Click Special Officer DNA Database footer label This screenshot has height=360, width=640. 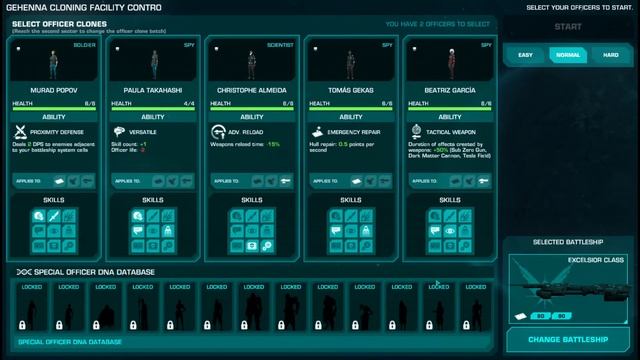(70, 342)
